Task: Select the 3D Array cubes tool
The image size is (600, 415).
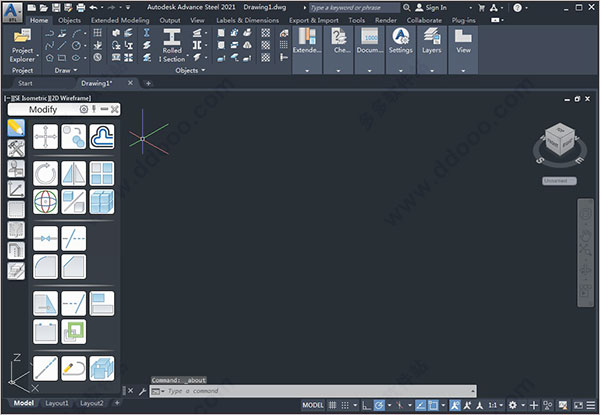Action: tap(102, 202)
